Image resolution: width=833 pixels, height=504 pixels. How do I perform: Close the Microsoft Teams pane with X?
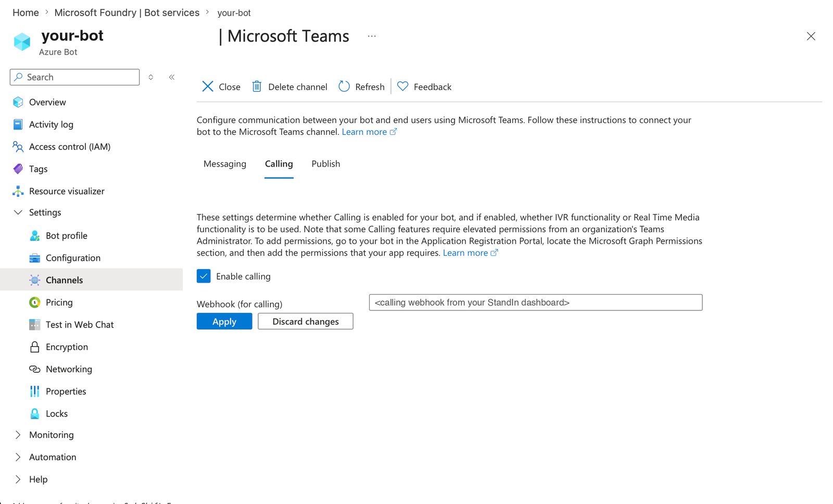coord(811,36)
